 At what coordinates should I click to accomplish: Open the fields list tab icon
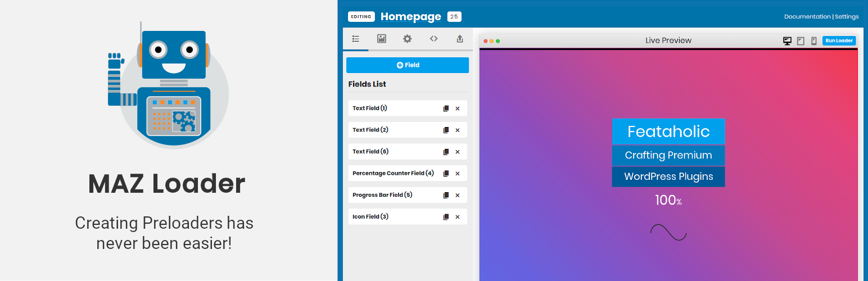(355, 39)
